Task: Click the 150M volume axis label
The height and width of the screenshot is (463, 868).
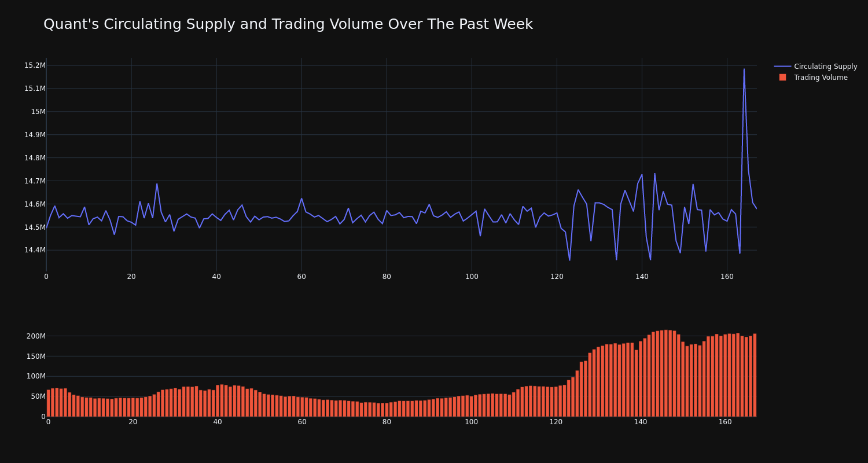Action: (x=36, y=357)
